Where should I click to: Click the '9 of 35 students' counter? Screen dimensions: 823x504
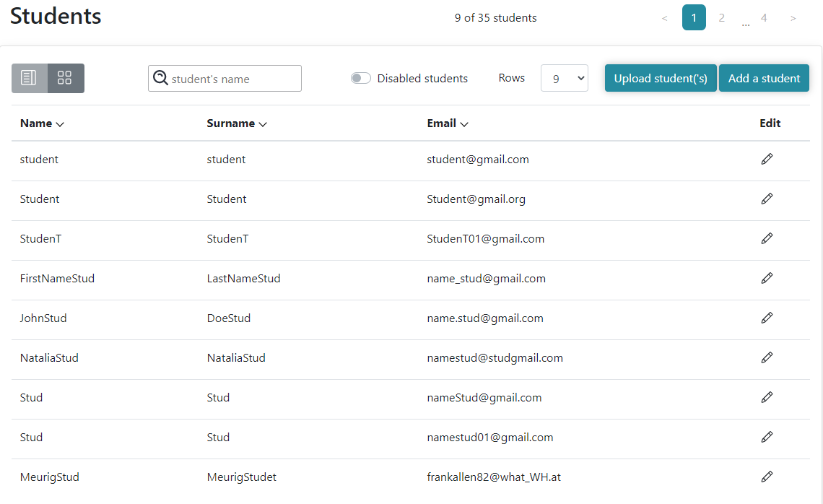click(x=495, y=18)
